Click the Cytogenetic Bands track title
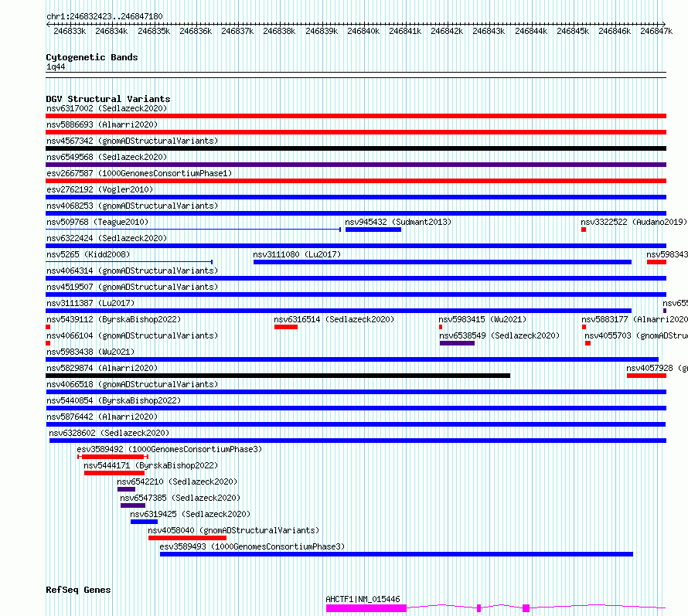 pyautogui.click(x=92, y=57)
